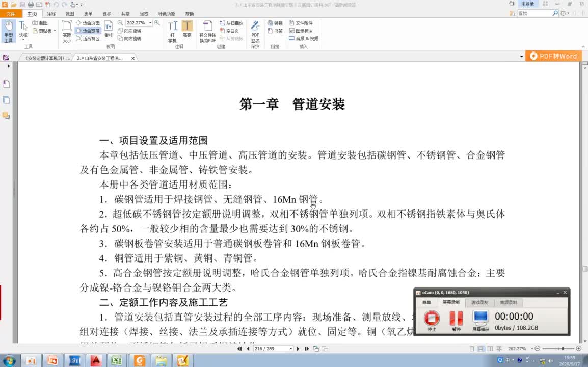
Task: Click the Print icon in quick access toolbar
Action: tap(31, 5)
